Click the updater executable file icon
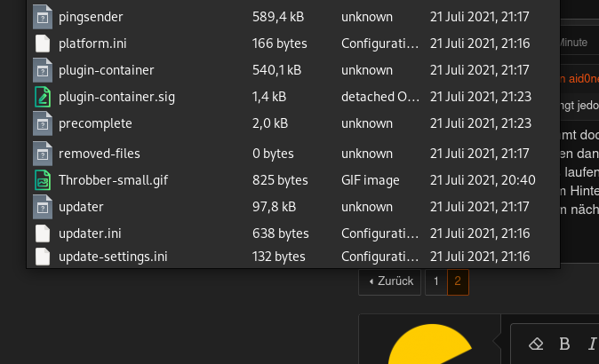The image size is (599, 364). pyautogui.click(x=43, y=207)
